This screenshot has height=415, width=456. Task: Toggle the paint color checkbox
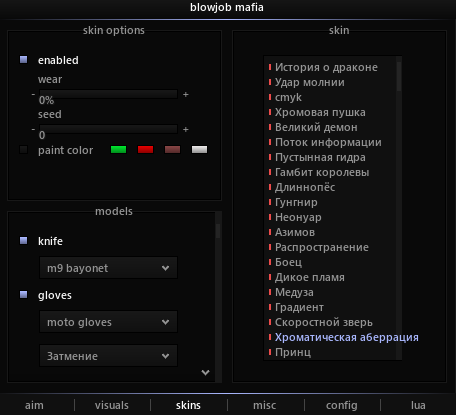click(x=23, y=149)
